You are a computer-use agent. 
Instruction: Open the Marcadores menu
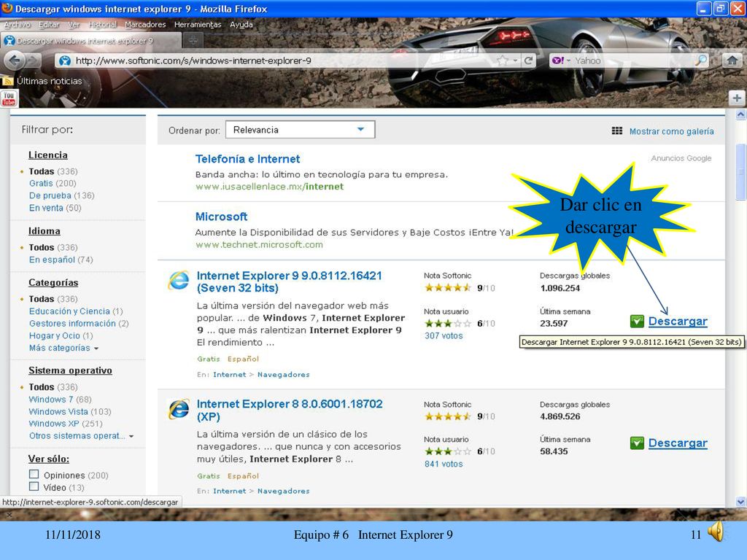click(x=145, y=24)
